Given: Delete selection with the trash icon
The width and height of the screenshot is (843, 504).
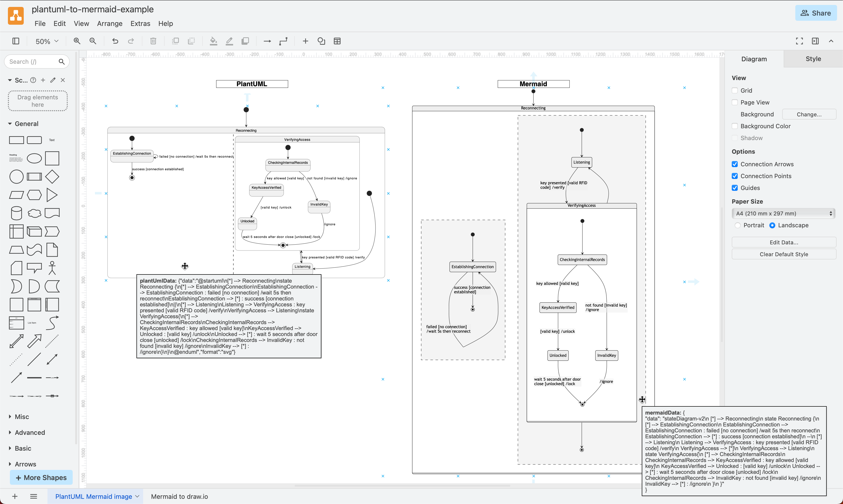Looking at the screenshot, I should click(153, 41).
